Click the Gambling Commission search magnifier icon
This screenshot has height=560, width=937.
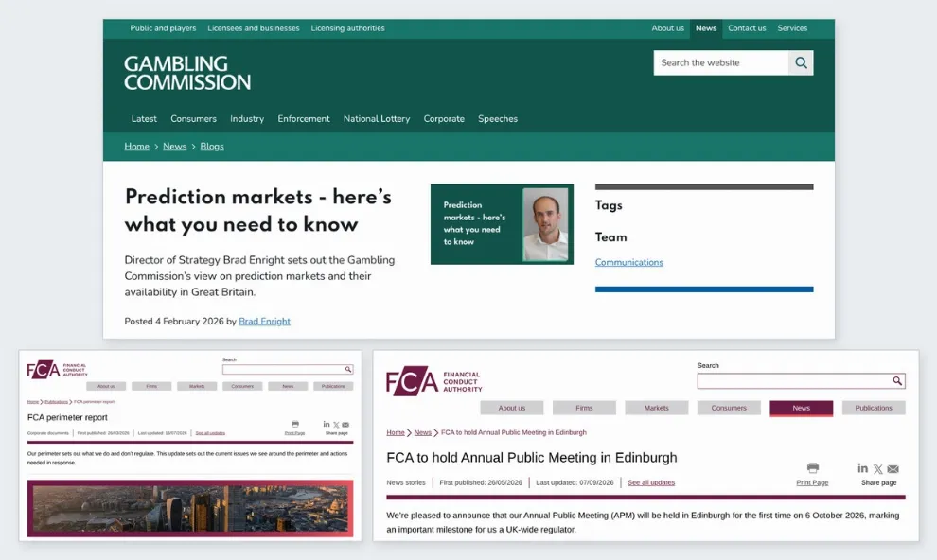[801, 62]
